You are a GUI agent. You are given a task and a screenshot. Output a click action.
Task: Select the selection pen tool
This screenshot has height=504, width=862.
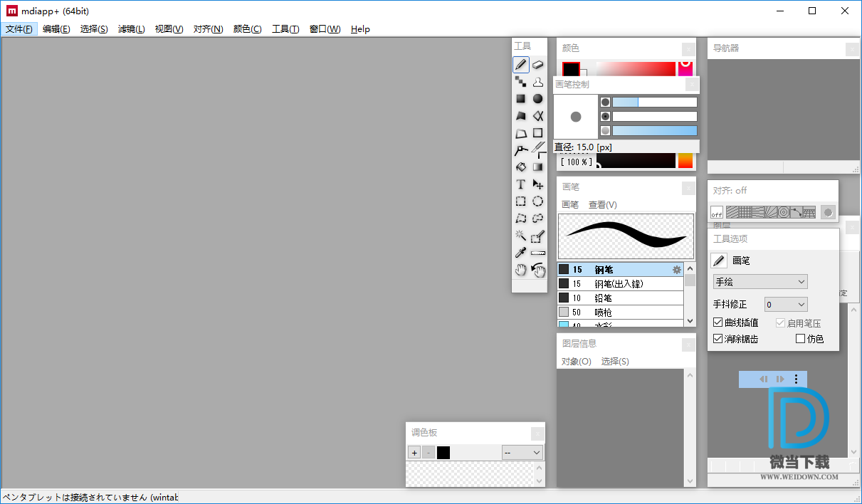[538, 236]
